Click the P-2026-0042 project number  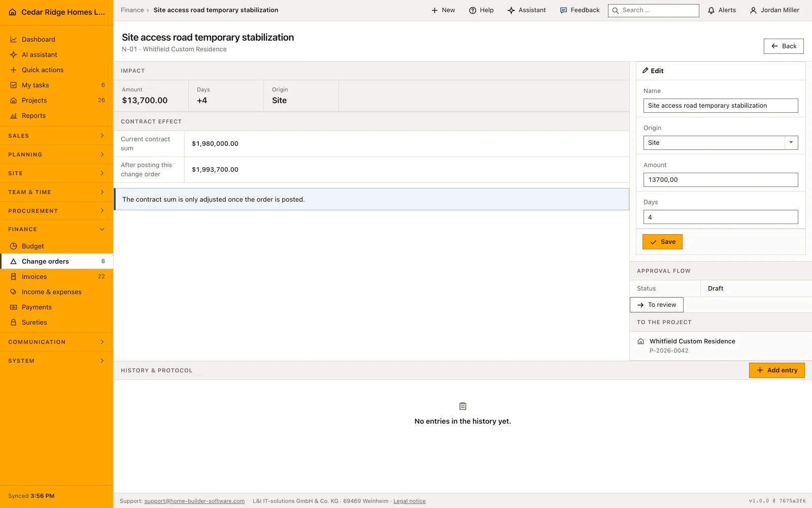[x=669, y=351]
